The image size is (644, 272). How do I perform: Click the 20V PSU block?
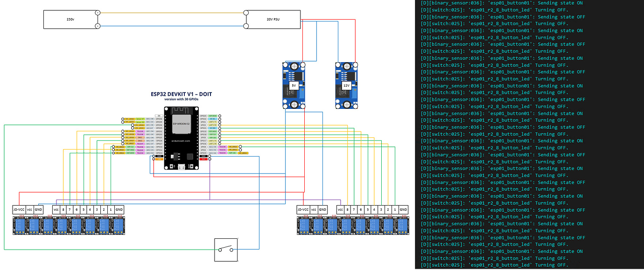tap(272, 19)
